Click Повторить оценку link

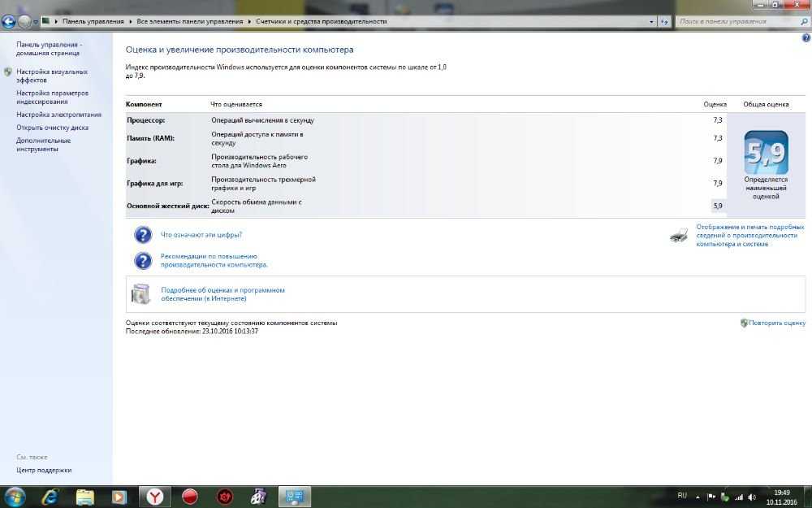pos(777,323)
